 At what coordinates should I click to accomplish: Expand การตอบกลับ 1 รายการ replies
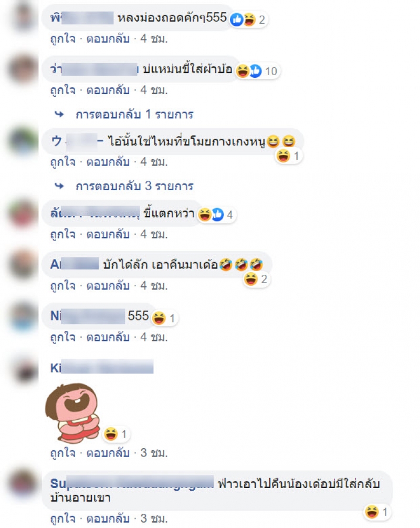[x=134, y=115]
